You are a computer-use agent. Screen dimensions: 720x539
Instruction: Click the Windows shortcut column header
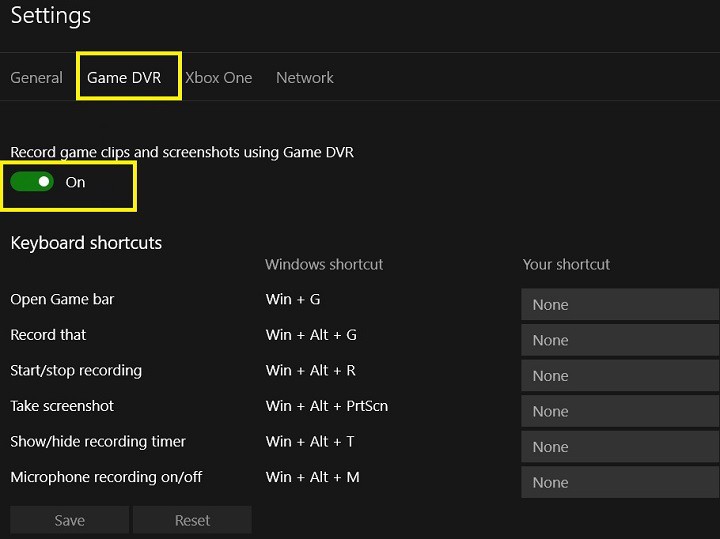(324, 264)
